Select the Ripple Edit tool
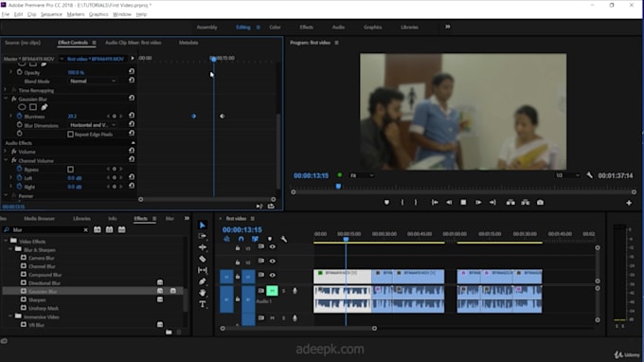The height and width of the screenshot is (362, 644). [203, 247]
